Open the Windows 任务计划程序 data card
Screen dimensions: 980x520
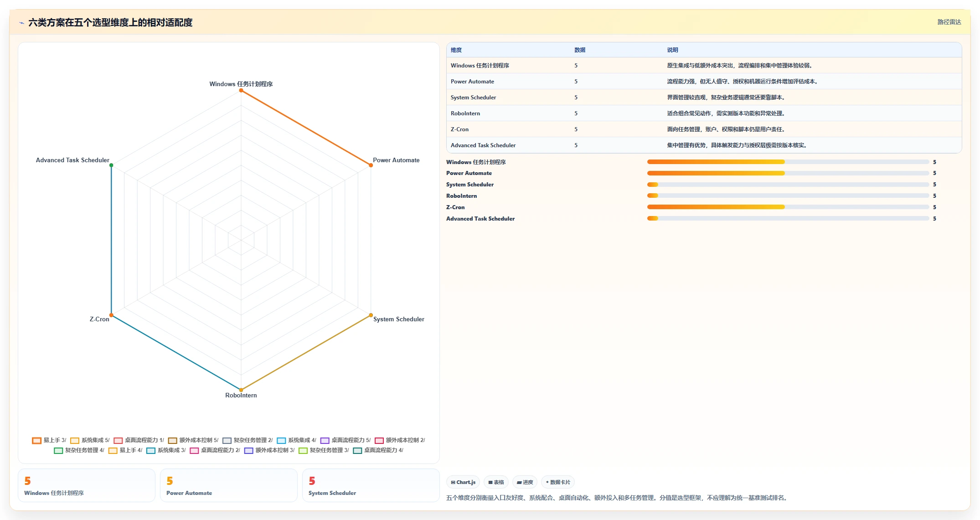pos(87,485)
